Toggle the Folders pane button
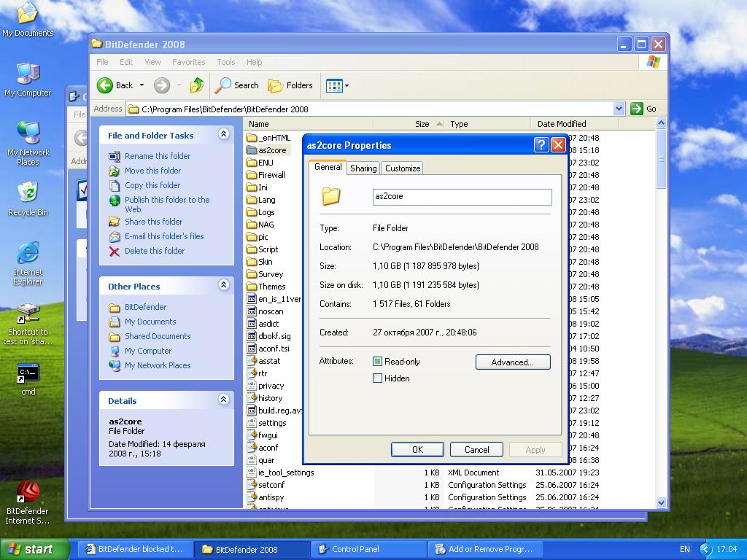Screen dimensions: 747x560 [290, 85]
